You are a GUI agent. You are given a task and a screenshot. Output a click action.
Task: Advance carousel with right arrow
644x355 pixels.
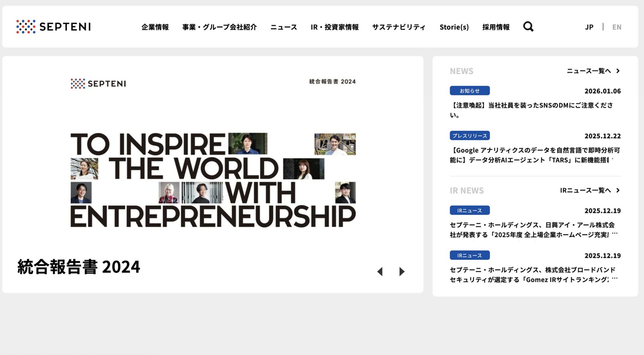(x=402, y=271)
